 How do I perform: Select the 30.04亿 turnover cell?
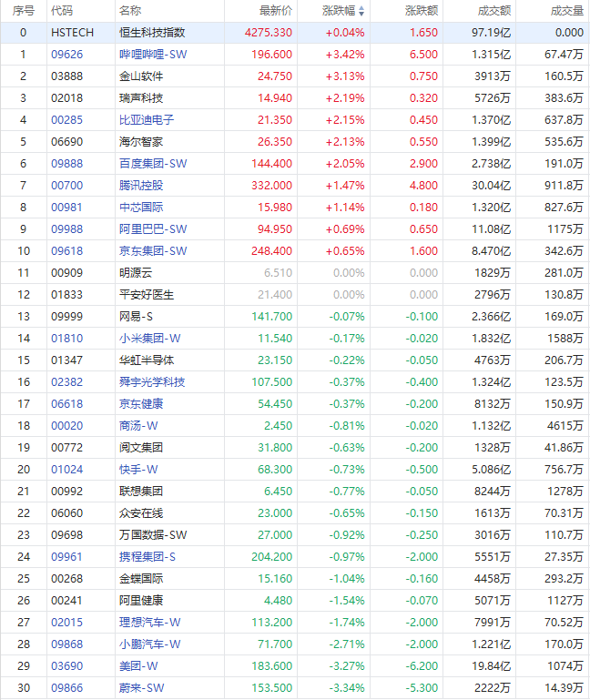pyautogui.click(x=491, y=186)
